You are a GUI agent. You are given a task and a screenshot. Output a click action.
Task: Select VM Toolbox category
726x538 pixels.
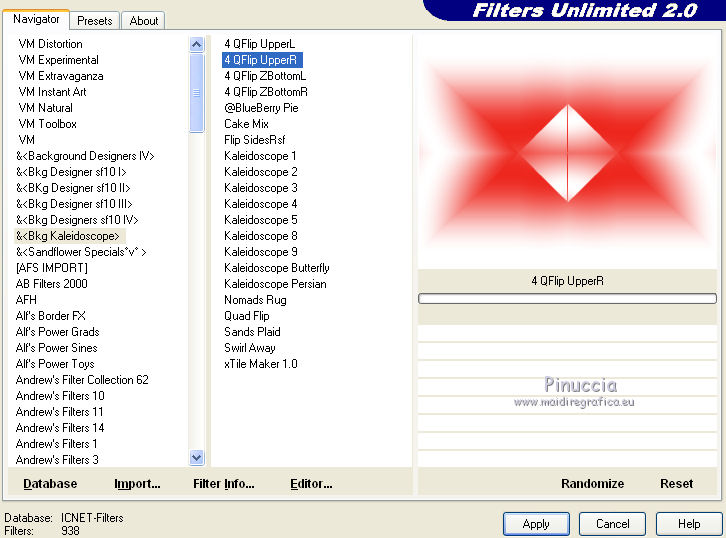pos(47,124)
